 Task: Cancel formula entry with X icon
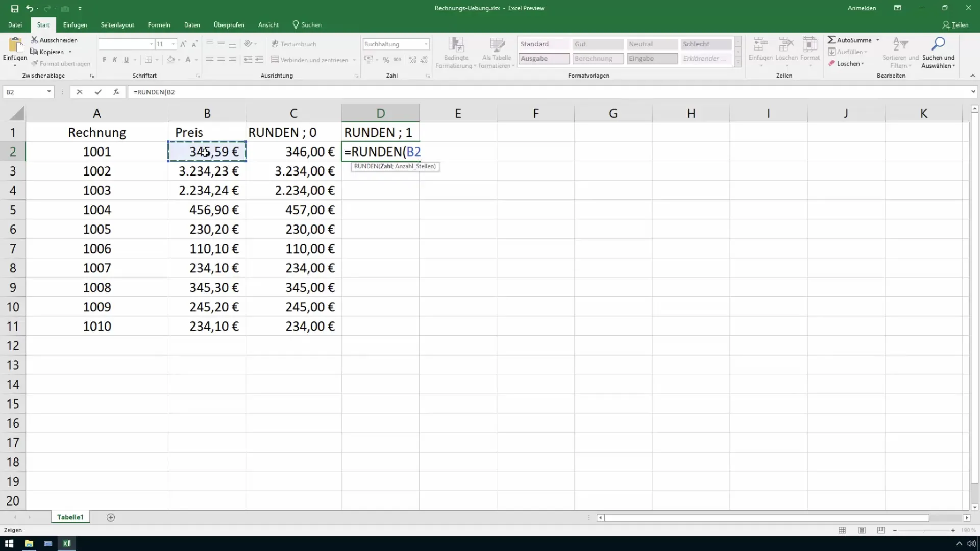79,92
